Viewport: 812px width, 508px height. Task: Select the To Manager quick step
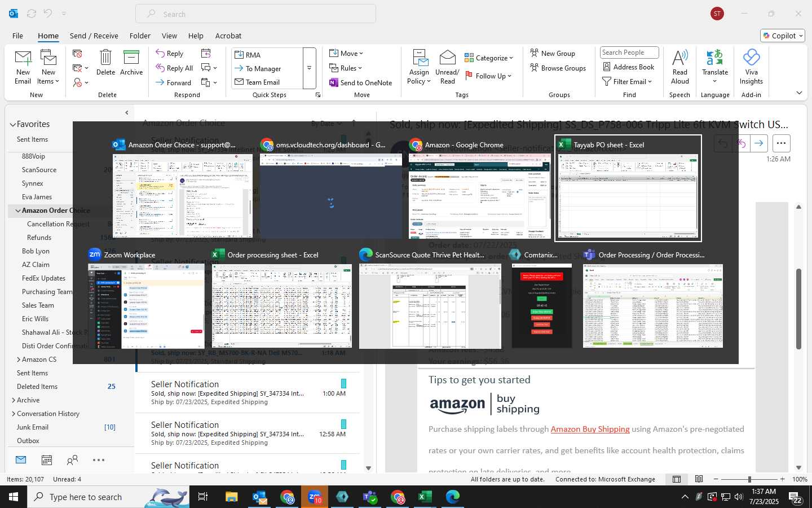267,68
